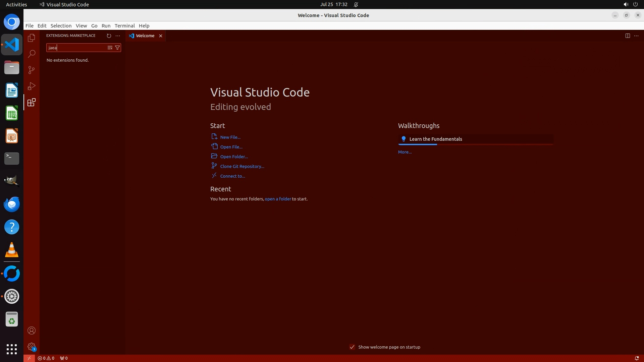644x362 pixels.
Task: Open the extensions filter dropdown
Action: (117, 48)
